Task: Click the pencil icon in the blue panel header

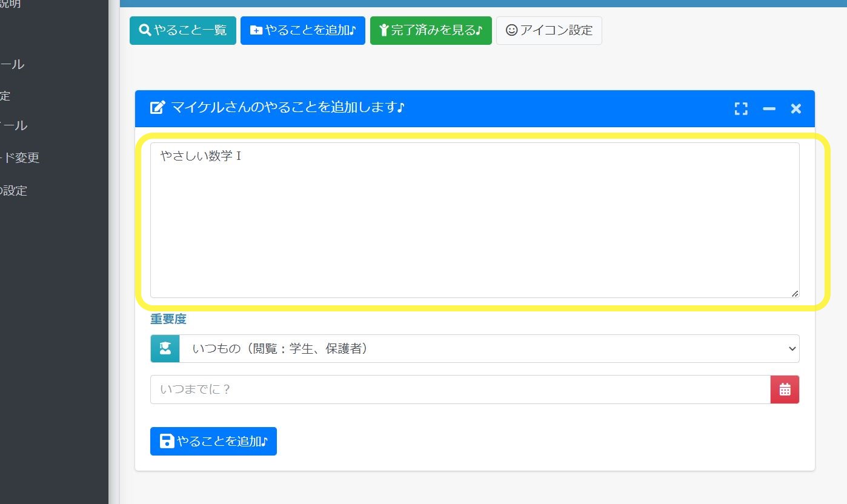Action: tap(157, 107)
